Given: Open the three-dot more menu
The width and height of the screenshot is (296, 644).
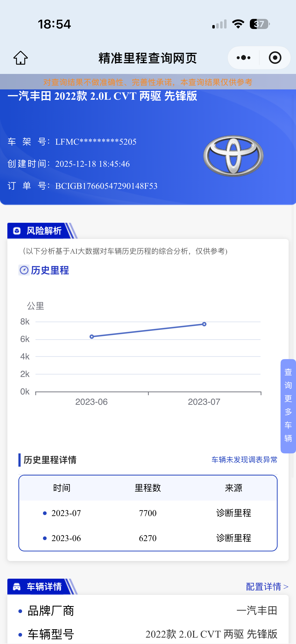Looking at the screenshot, I should (x=243, y=58).
